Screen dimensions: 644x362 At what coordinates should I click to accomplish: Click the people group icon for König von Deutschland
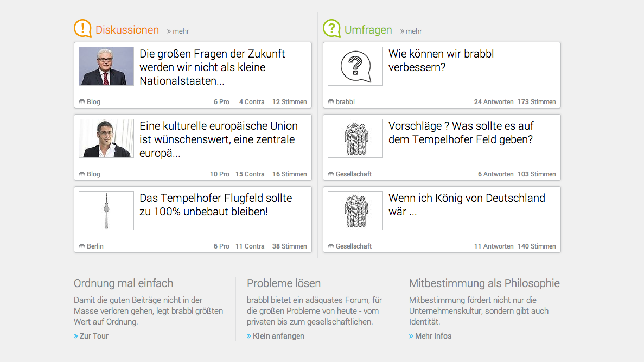tap(355, 211)
